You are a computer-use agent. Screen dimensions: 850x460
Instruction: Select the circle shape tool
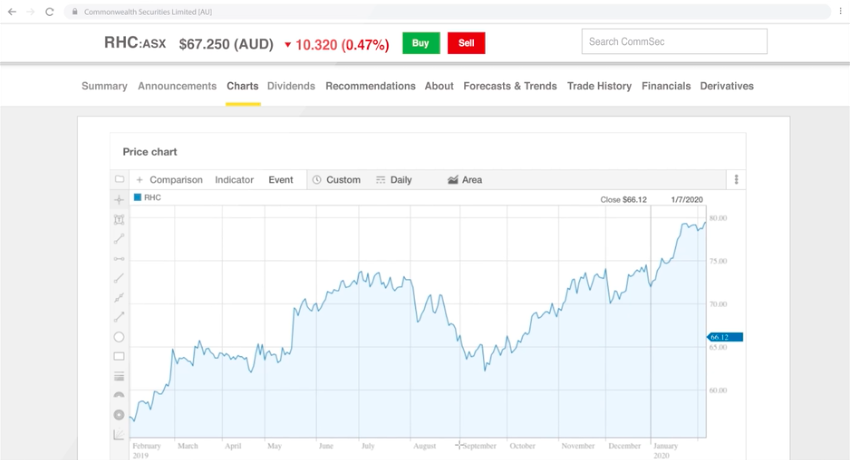coord(119,337)
